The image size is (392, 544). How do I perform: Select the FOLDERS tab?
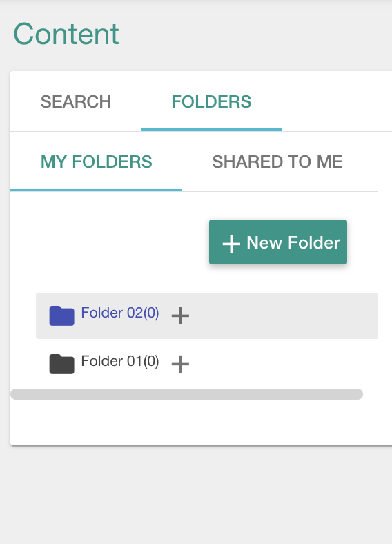(x=211, y=101)
